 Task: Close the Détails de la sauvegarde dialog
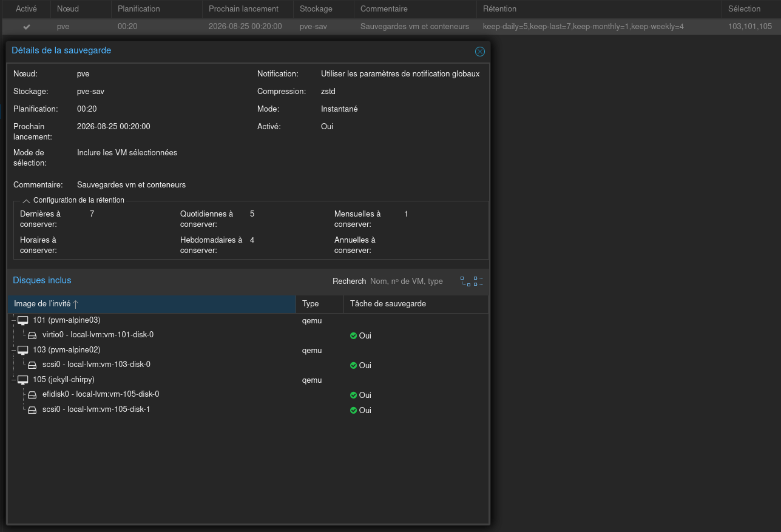pyautogui.click(x=480, y=52)
